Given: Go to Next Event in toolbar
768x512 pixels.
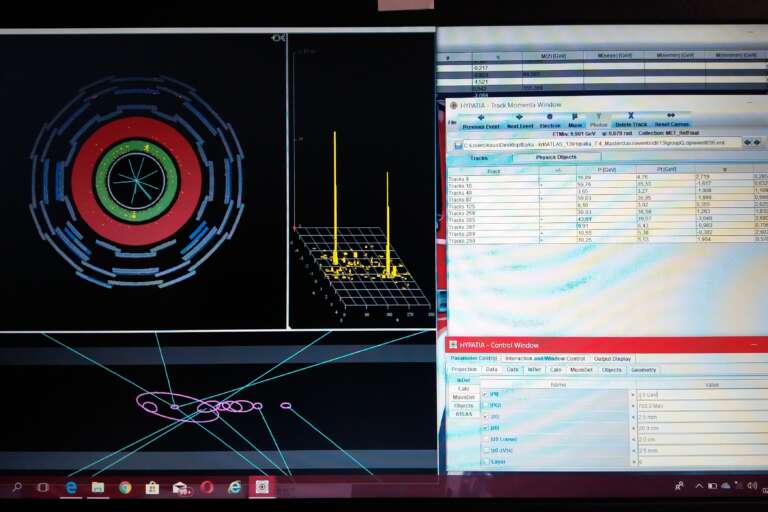Looking at the screenshot, I should point(519,121).
